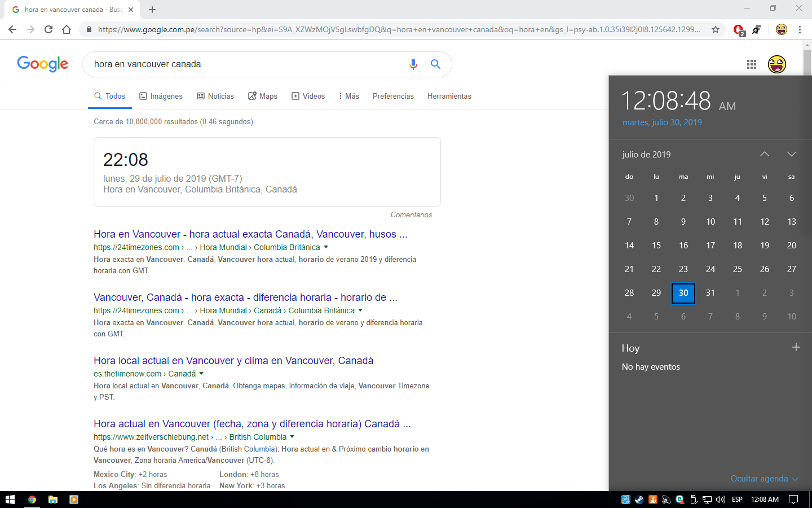The height and width of the screenshot is (508, 812).
Task: Click the 'julio de 2019' month header
Action: click(x=646, y=155)
